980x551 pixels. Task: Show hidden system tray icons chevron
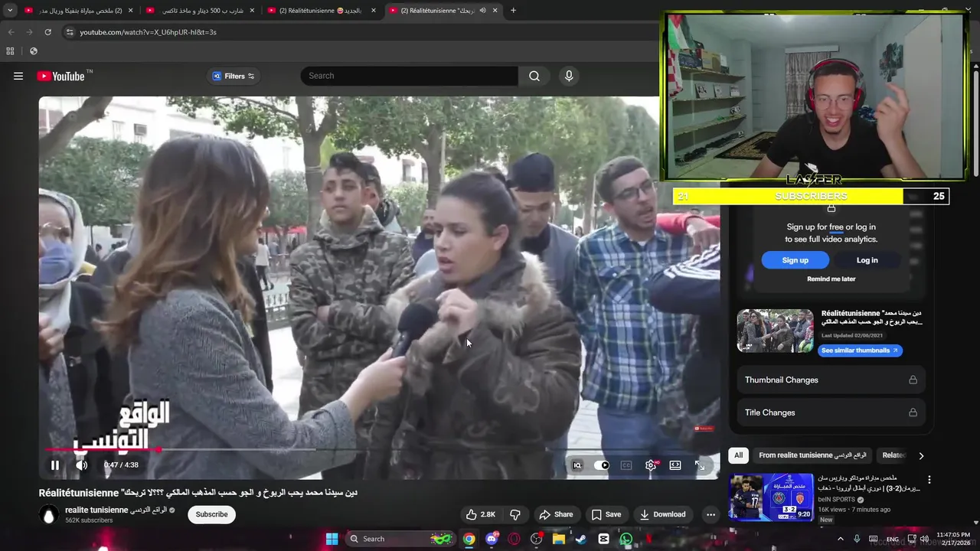click(x=840, y=539)
